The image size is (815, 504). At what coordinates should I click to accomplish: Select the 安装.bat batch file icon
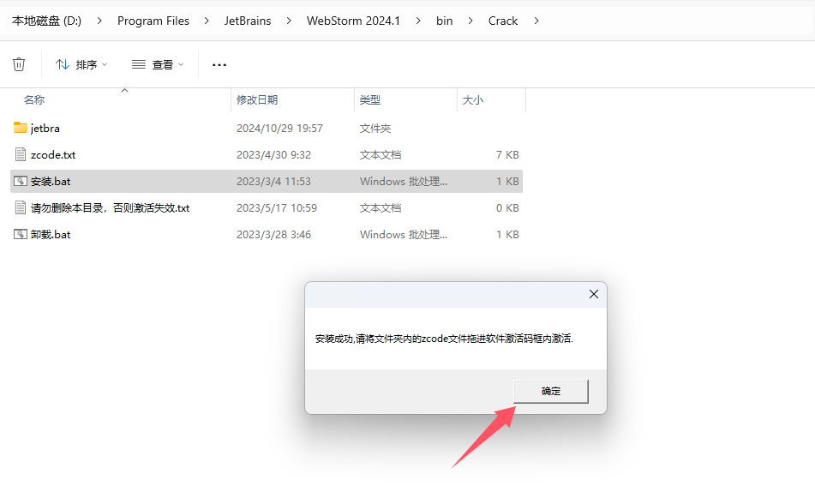21,181
